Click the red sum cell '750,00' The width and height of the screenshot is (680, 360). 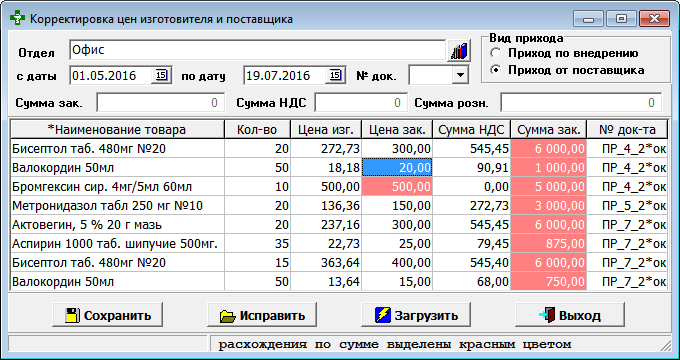pos(549,281)
